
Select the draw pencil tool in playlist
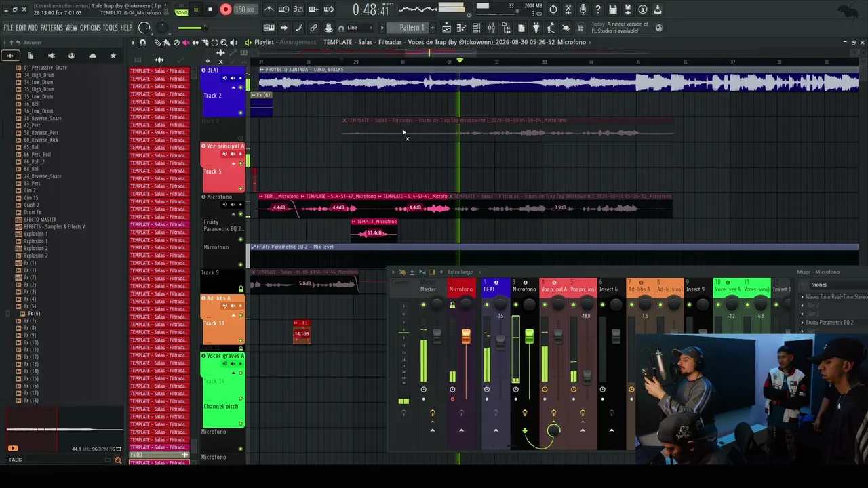coord(158,43)
